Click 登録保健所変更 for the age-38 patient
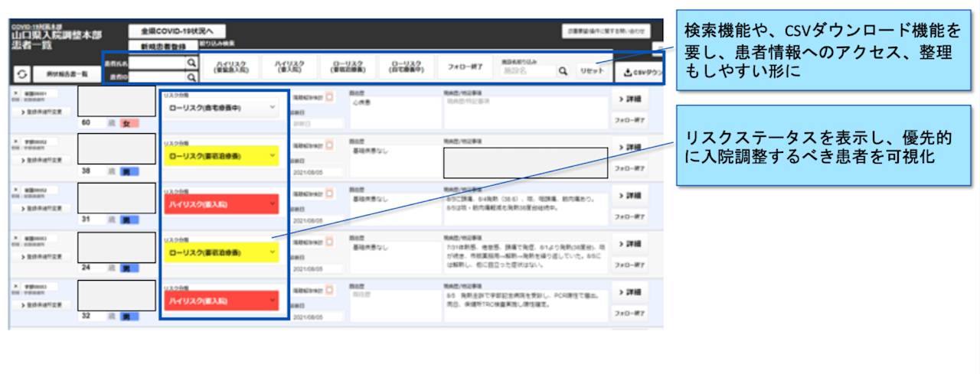This screenshot has height=374, width=980. [41, 160]
